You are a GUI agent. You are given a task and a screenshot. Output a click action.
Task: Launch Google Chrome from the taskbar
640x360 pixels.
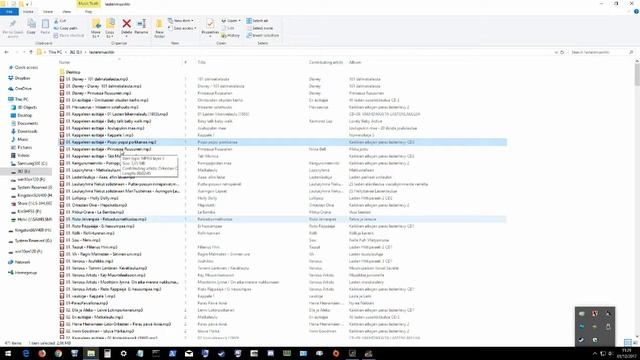[x=58, y=353]
